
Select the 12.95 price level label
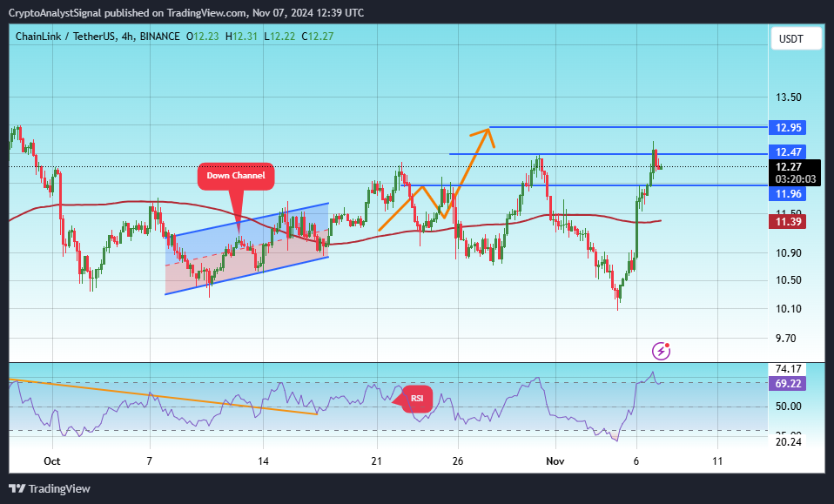tap(788, 128)
